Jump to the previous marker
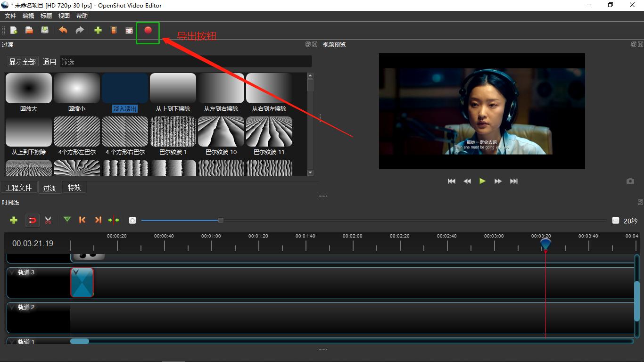Viewport: 644px width, 362px height. [x=83, y=220]
